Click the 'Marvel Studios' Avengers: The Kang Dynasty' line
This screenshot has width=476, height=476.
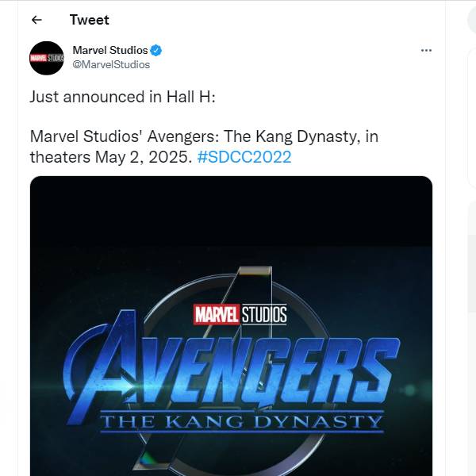click(204, 136)
